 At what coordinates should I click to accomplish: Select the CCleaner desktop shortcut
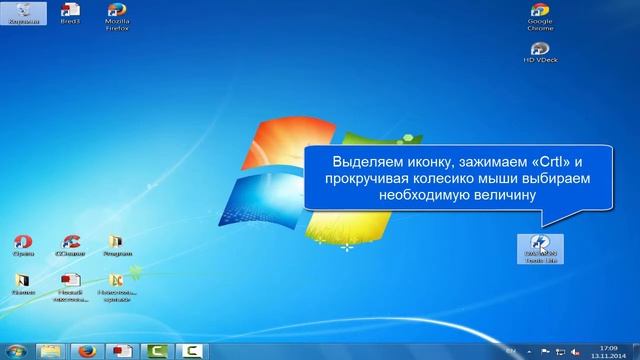(x=70, y=245)
